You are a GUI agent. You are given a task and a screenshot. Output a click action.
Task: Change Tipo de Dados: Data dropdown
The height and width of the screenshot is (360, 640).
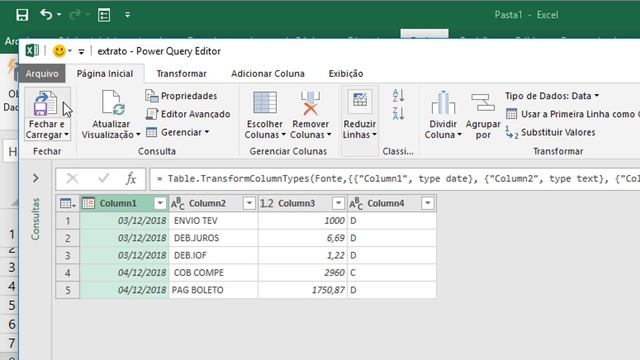(x=552, y=96)
